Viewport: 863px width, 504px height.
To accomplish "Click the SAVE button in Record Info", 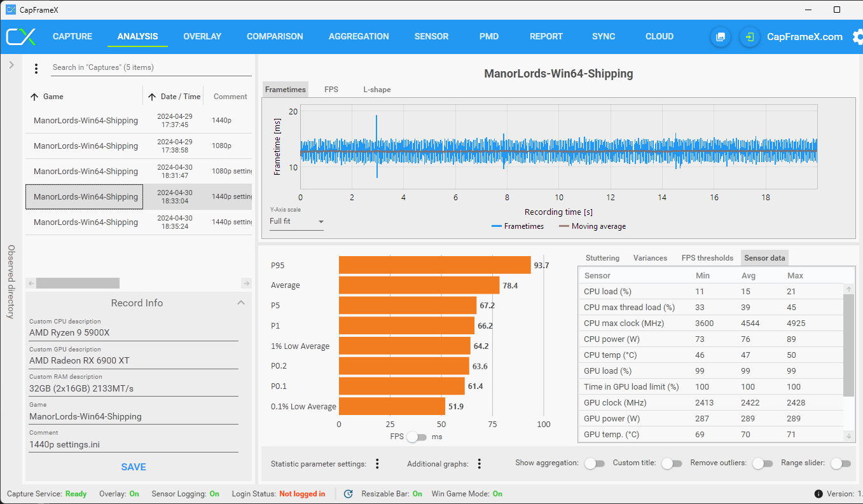I will point(134,467).
